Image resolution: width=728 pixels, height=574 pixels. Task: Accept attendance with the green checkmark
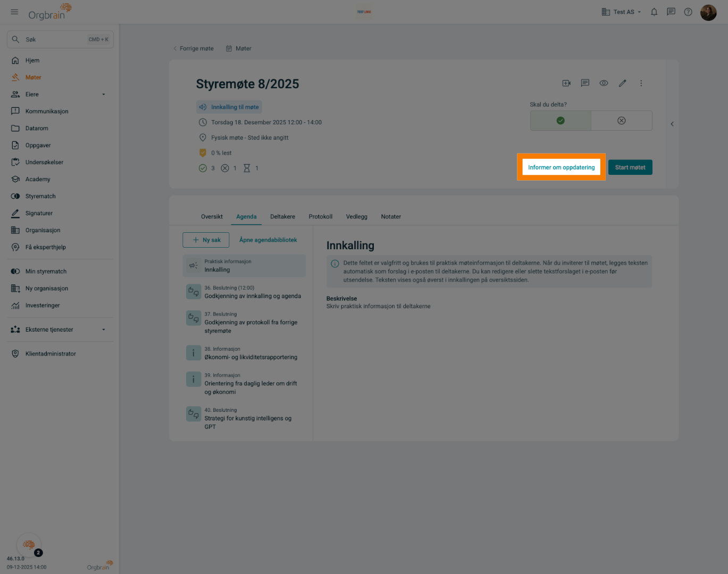pos(560,120)
